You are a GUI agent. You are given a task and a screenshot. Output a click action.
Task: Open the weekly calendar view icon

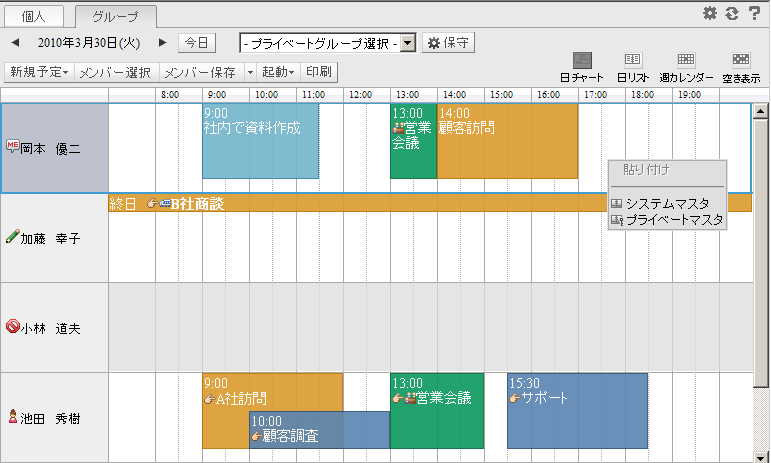(x=686, y=66)
